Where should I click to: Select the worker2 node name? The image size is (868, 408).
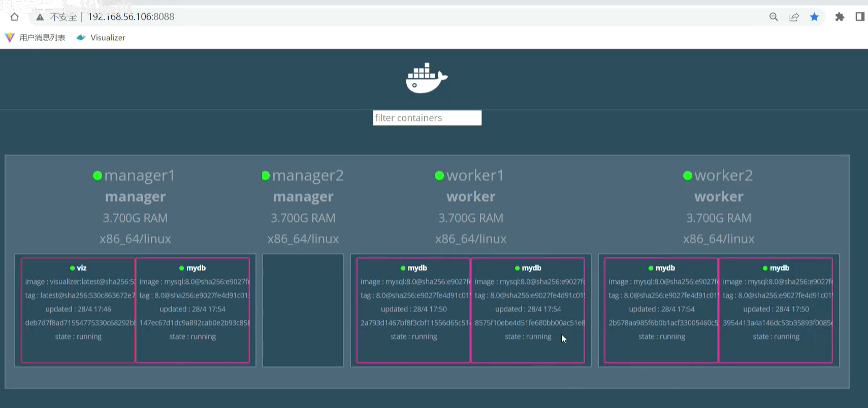point(724,176)
